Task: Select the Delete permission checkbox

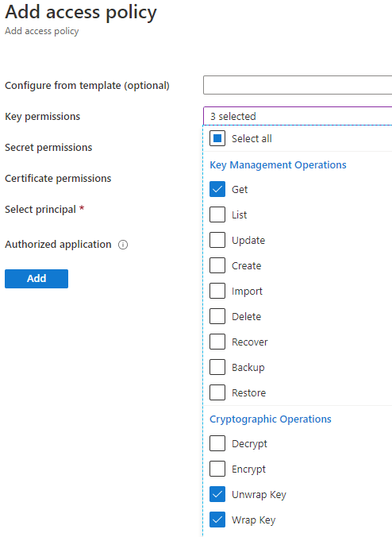Action: point(217,316)
